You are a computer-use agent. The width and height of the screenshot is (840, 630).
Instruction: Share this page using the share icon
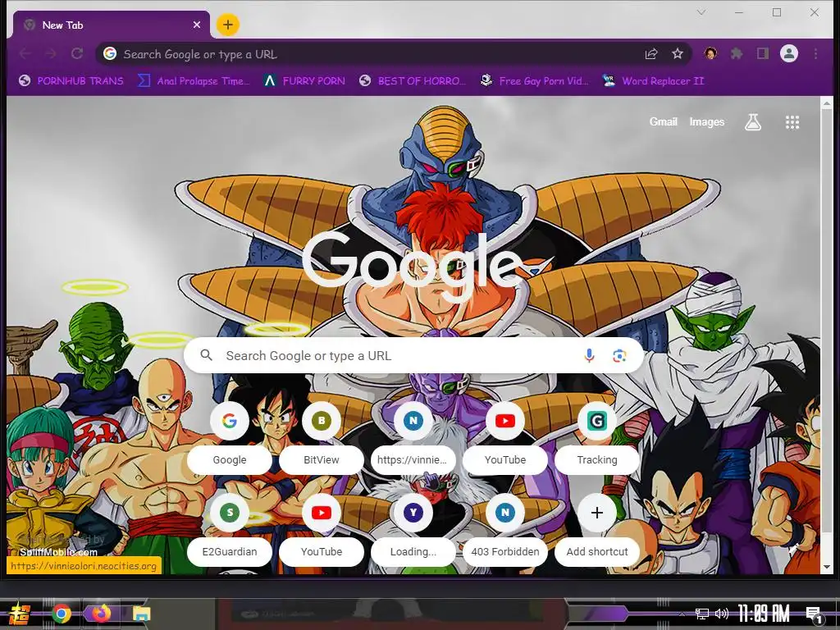tap(651, 53)
